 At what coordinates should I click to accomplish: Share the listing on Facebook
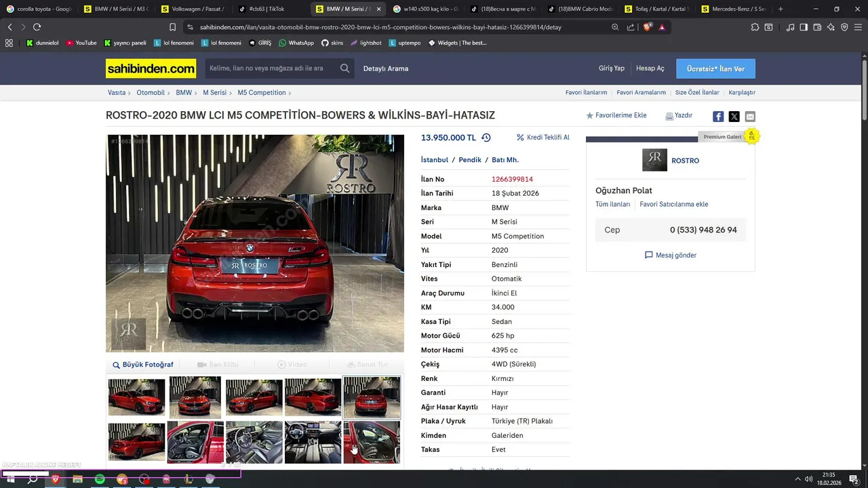coord(718,117)
